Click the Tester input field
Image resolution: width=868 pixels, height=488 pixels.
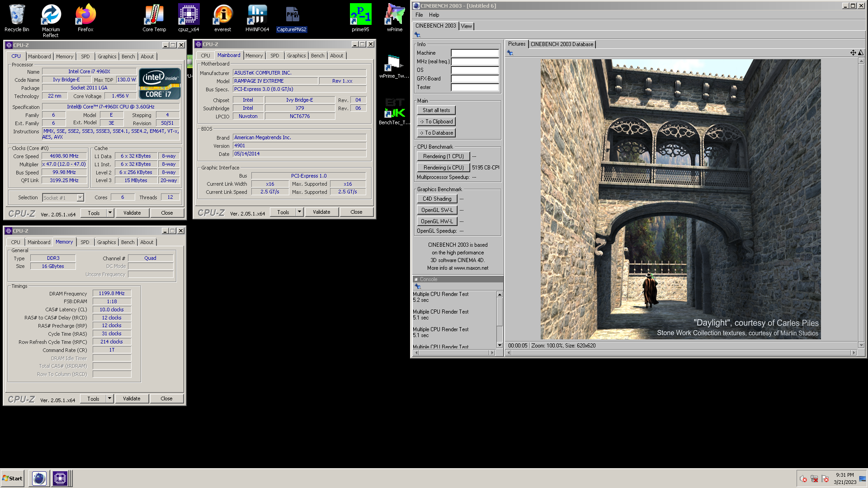click(475, 87)
